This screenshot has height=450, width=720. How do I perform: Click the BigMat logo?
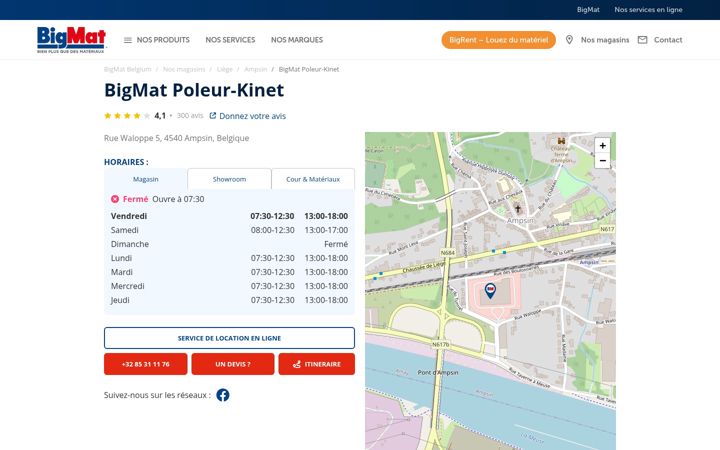[x=72, y=40]
